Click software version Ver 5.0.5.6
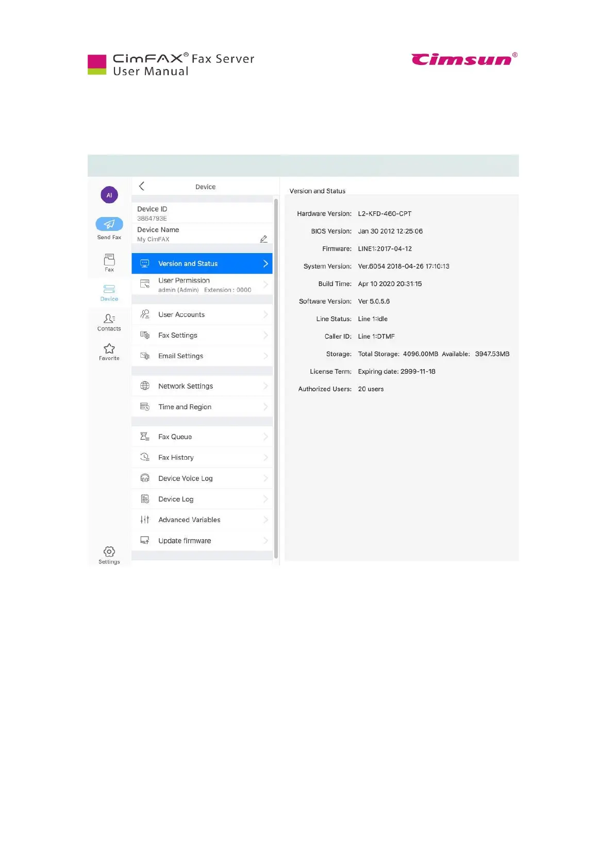 point(374,301)
